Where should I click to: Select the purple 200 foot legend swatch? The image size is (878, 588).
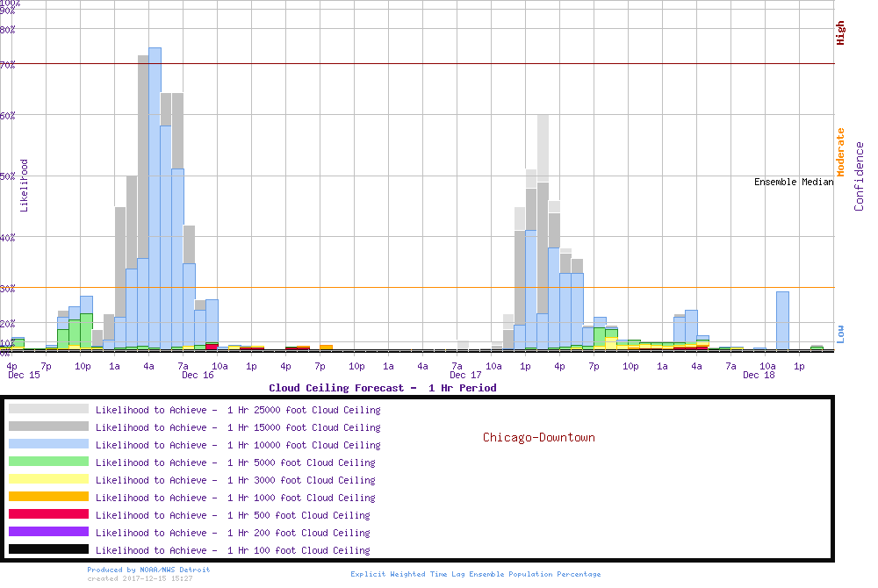pyautogui.click(x=48, y=532)
